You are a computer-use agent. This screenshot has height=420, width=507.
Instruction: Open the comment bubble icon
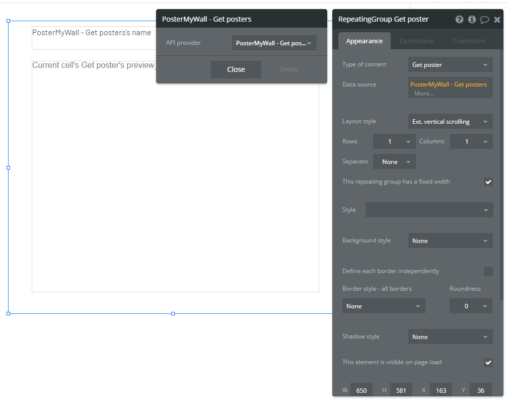click(x=484, y=20)
